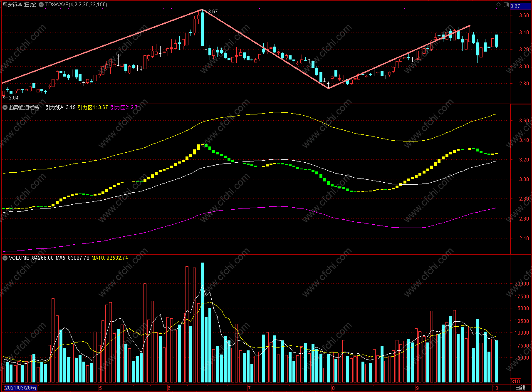The image size is (532, 392).
Task: Click 7500 on the volume axis
Action: (523, 345)
